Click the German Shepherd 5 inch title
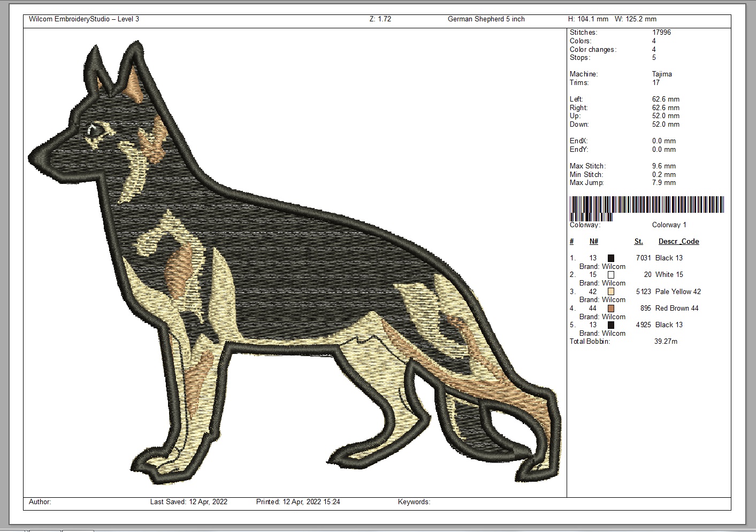Screen dimensions: 756x532 click(486, 19)
